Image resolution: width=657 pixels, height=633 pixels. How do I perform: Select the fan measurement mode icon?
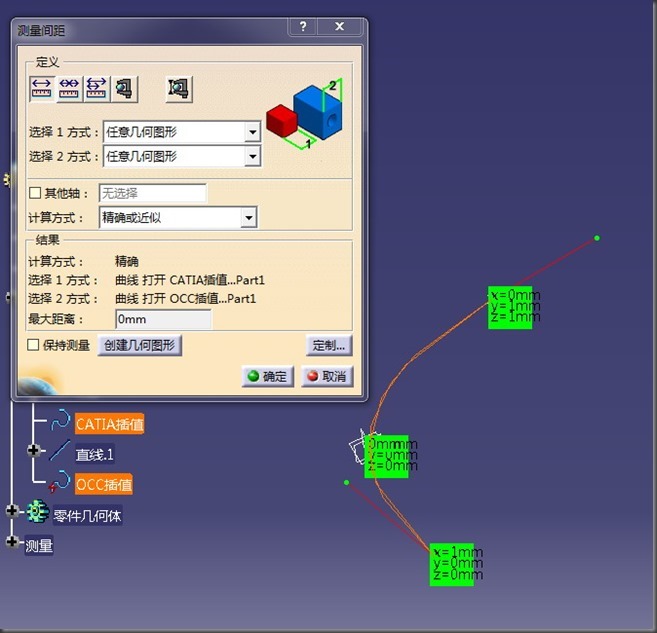tap(97, 88)
